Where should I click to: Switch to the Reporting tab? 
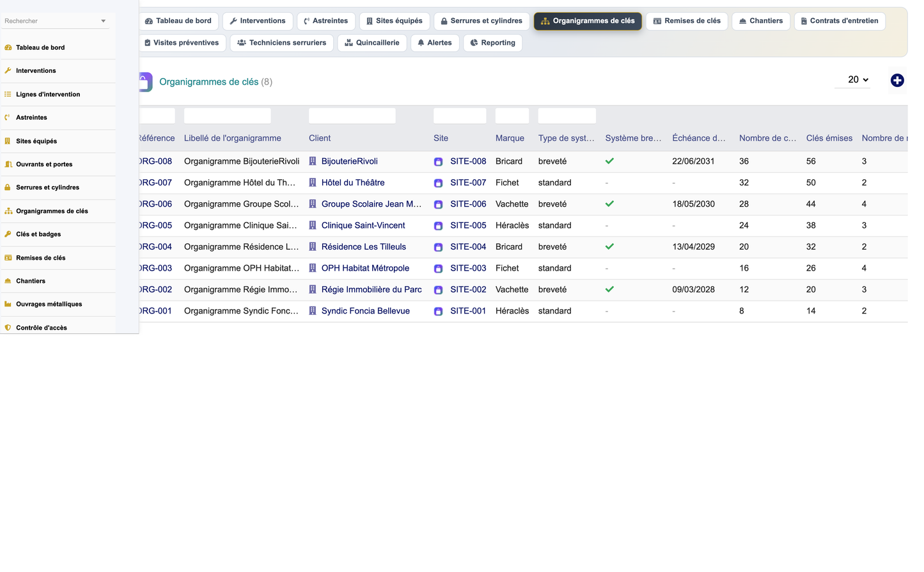tap(492, 43)
